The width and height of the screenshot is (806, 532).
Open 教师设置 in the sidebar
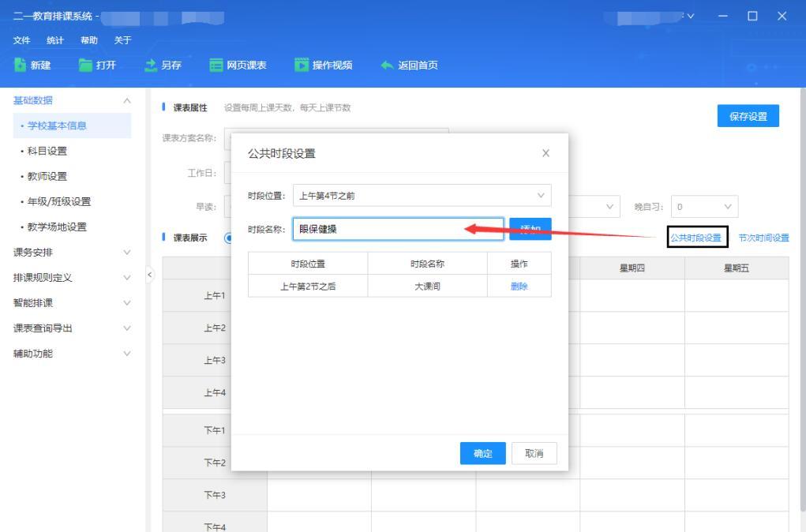[x=47, y=176]
